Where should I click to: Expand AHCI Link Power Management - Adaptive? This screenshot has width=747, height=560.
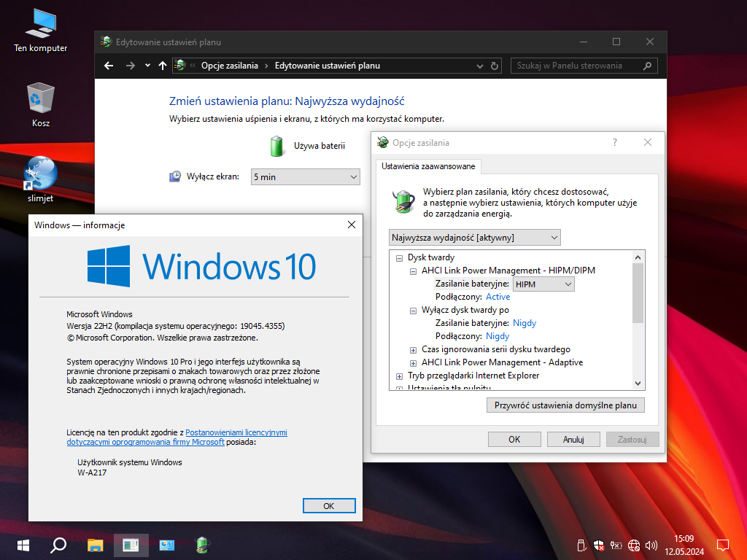coord(413,362)
